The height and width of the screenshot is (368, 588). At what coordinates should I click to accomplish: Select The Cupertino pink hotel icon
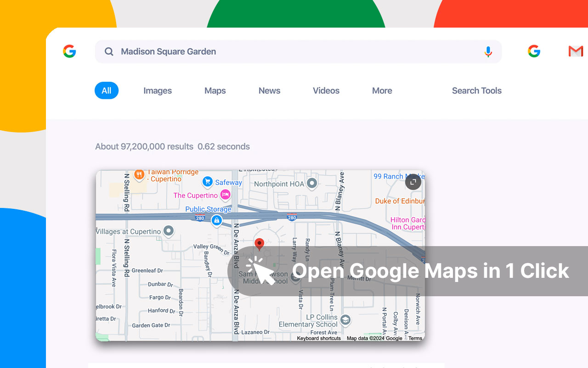tap(225, 195)
